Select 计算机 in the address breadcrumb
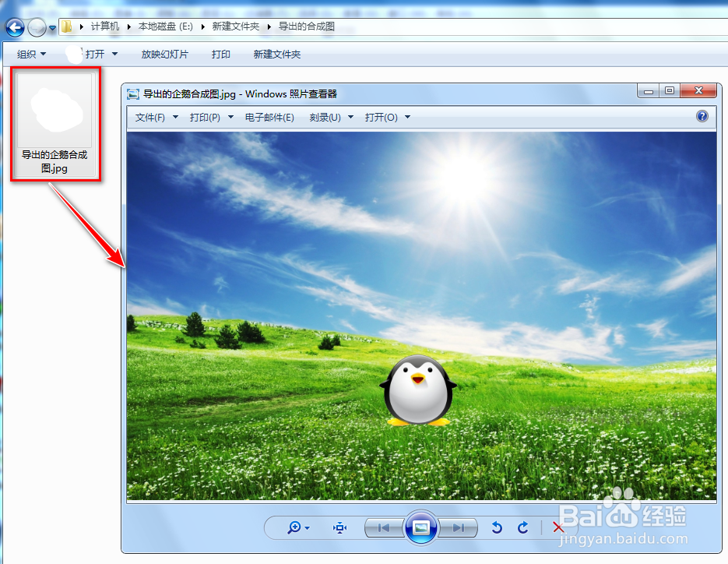 [x=105, y=26]
